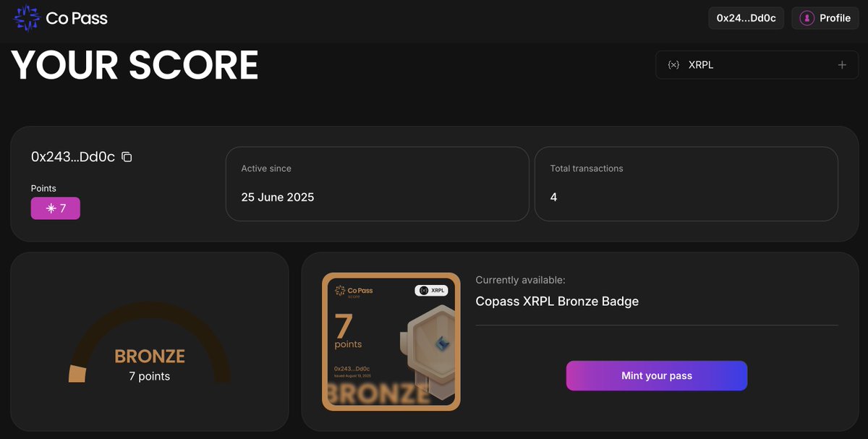The height and width of the screenshot is (439, 868).
Task: Click the pink 7 points pill
Action: 56,208
